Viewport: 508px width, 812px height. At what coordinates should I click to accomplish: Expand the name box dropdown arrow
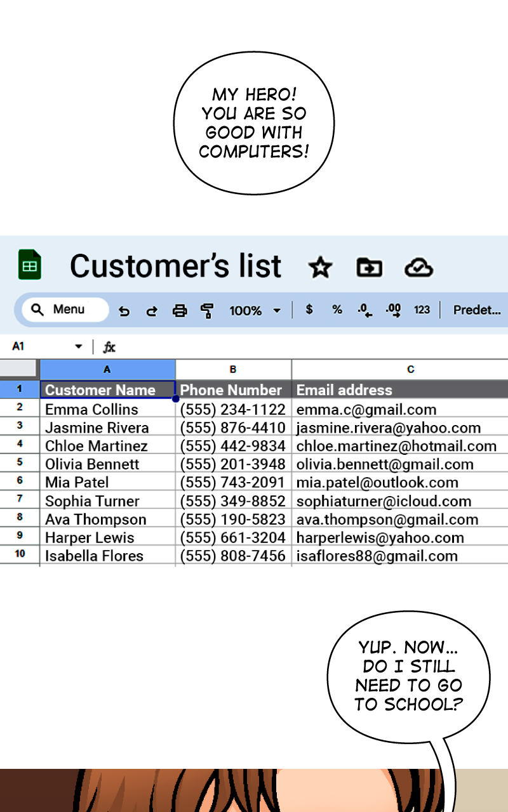point(79,346)
